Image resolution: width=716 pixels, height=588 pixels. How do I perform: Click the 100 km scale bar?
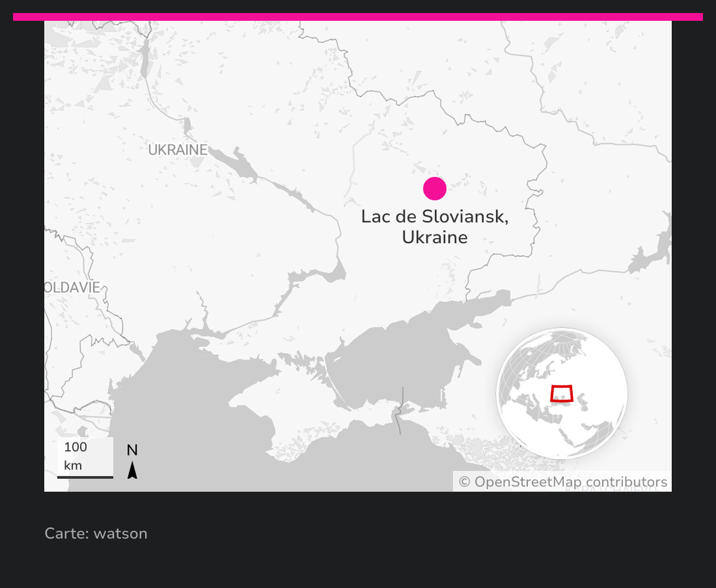(85, 458)
